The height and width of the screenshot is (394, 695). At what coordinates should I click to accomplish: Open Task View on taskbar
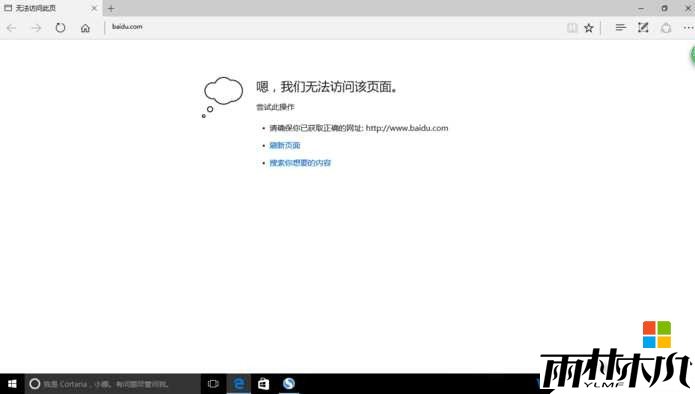tap(213, 384)
